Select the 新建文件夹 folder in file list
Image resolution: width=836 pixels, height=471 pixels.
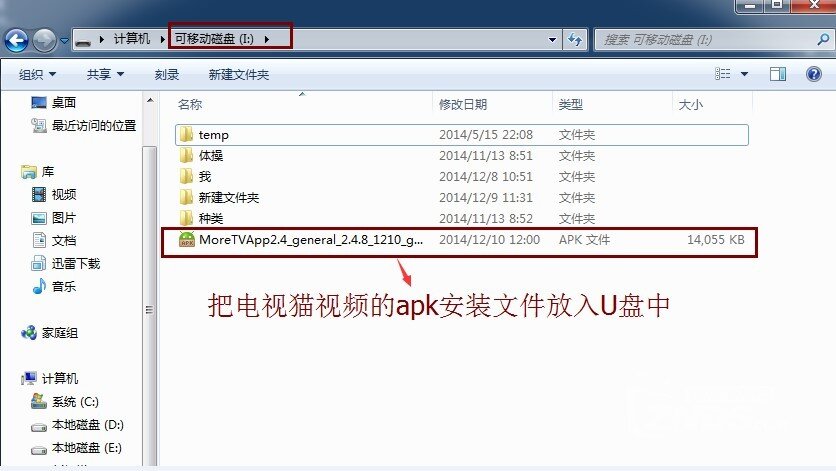[x=462, y=197]
